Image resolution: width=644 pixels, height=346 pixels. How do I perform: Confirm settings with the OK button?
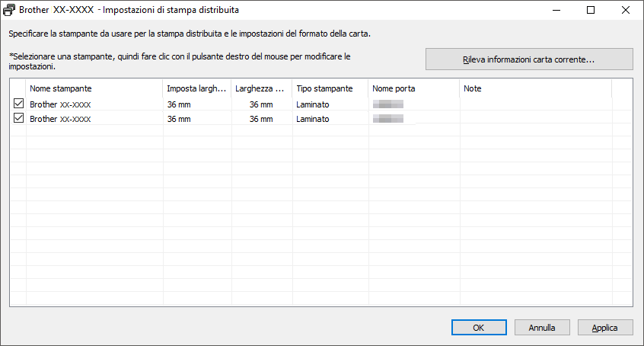point(478,327)
